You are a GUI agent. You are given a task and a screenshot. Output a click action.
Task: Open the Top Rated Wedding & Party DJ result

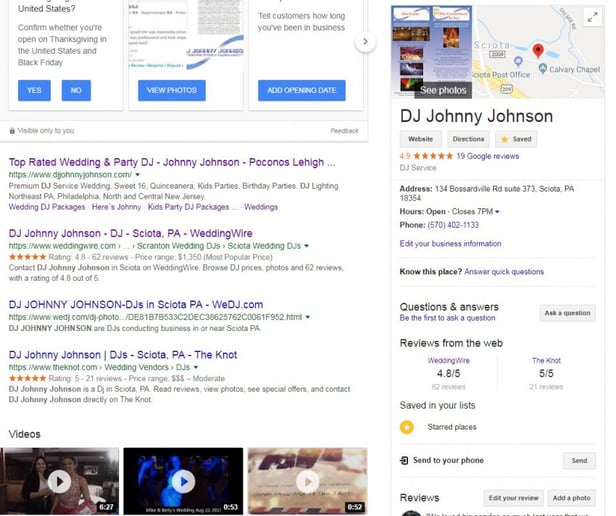172,162
